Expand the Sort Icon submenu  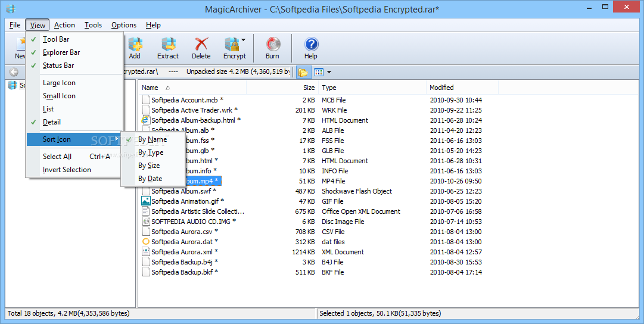point(74,139)
